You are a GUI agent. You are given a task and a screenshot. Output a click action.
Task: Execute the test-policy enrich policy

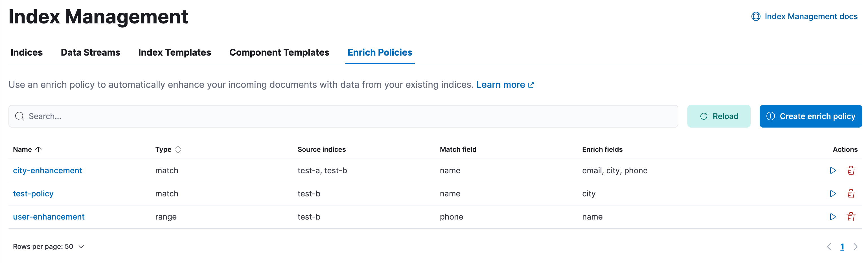click(x=833, y=194)
